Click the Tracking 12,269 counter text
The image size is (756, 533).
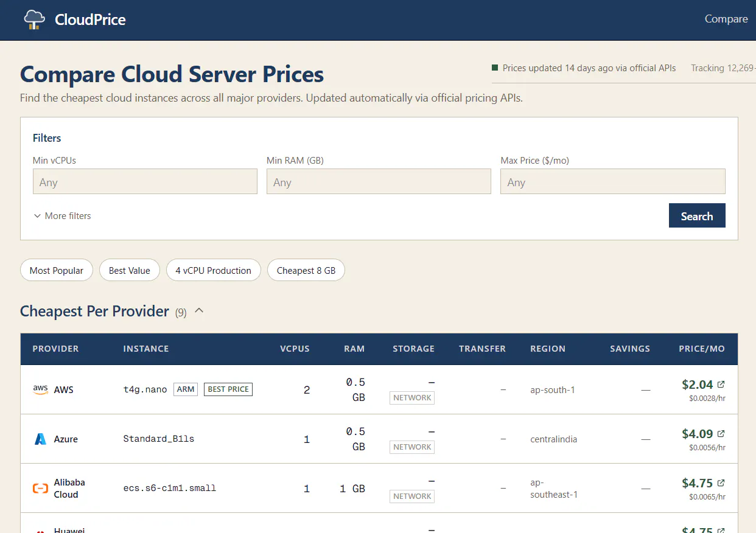coord(723,68)
